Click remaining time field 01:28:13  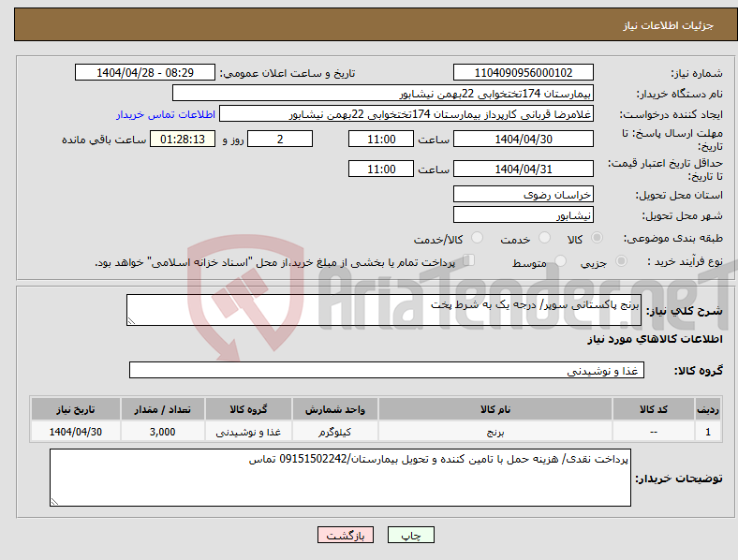point(183,139)
